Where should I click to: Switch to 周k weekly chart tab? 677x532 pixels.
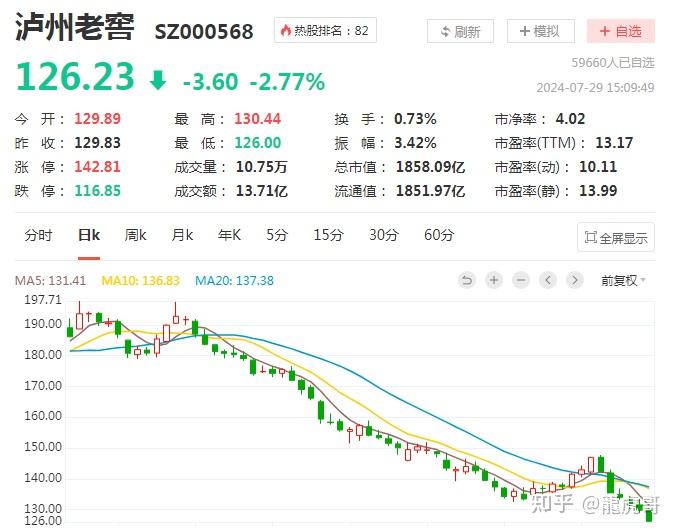(x=136, y=235)
